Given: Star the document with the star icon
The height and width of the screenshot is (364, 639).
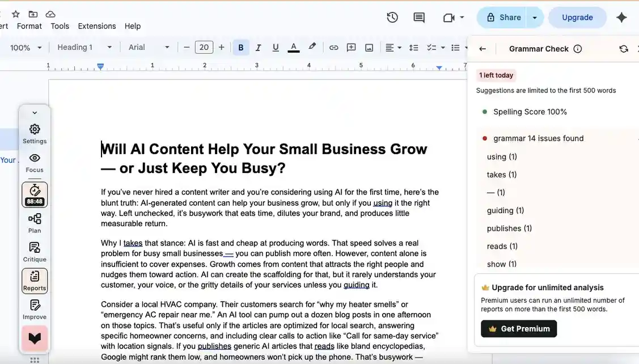Looking at the screenshot, I should (15, 14).
